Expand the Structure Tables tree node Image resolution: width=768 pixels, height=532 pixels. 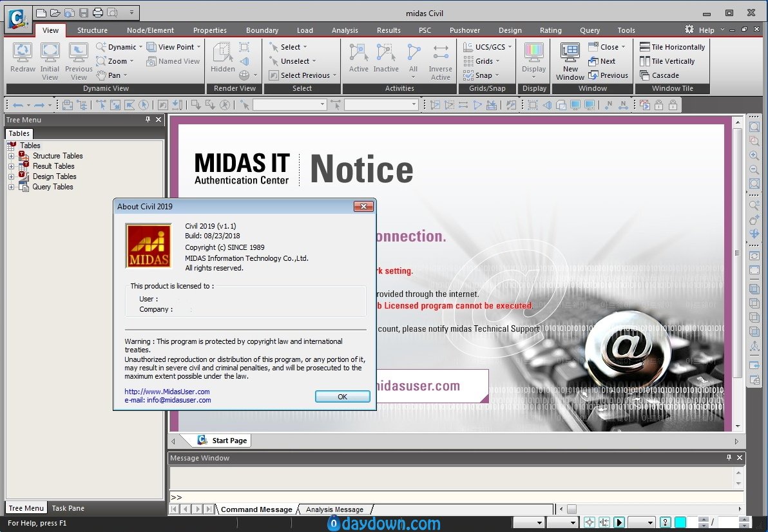(x=11, y=156)
